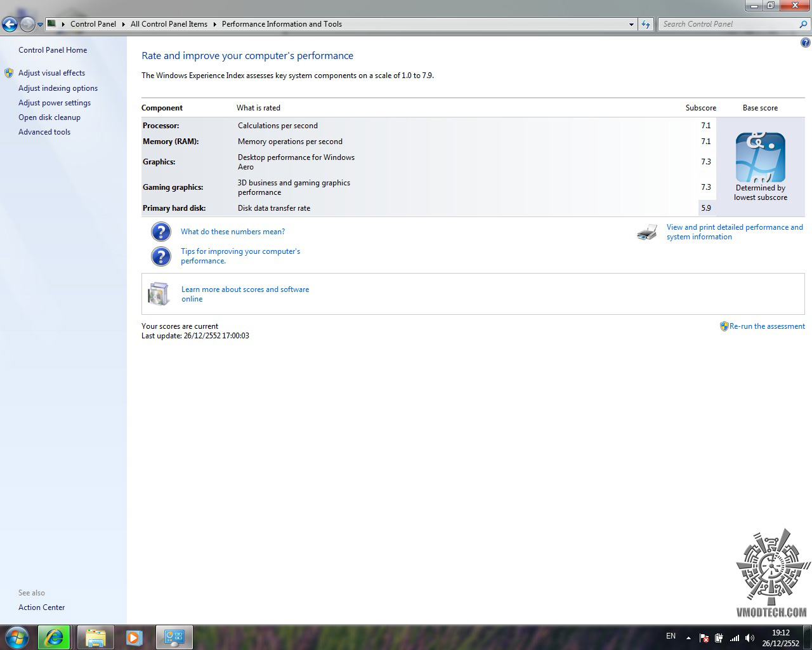Close the Control Panel window
The image size is (812, 650).
(x=794, y=6)
